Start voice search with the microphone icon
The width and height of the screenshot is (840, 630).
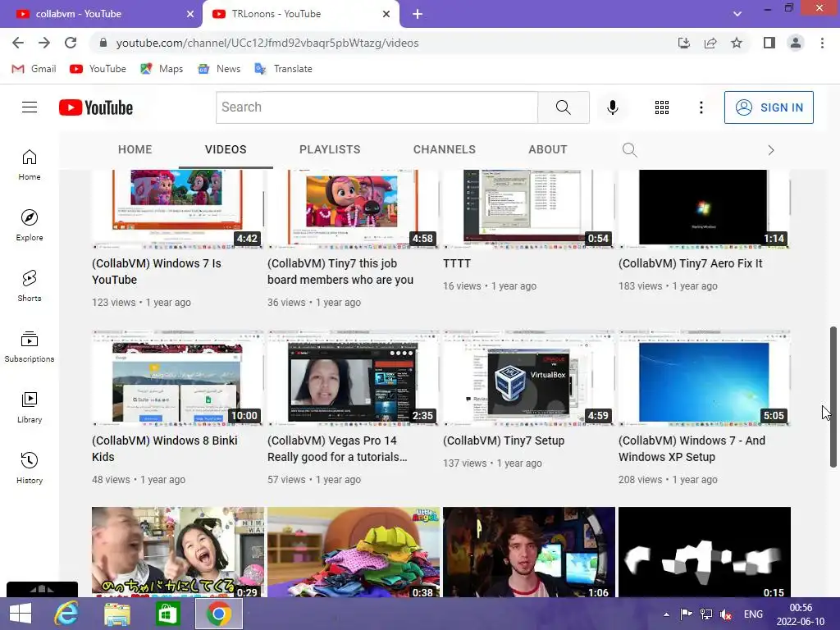pyautogui.click(x=612, y=107)
